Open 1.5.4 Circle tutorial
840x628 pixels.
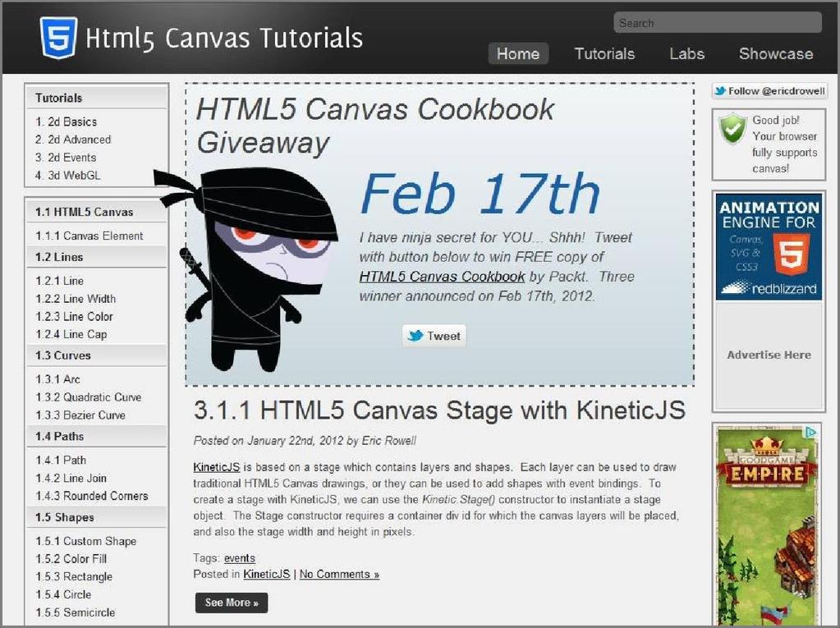[x=63, y=594]
